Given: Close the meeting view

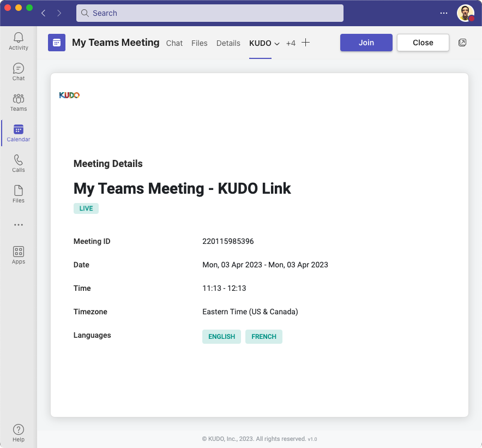Looking at the screenshot, I should coord(423,43).
